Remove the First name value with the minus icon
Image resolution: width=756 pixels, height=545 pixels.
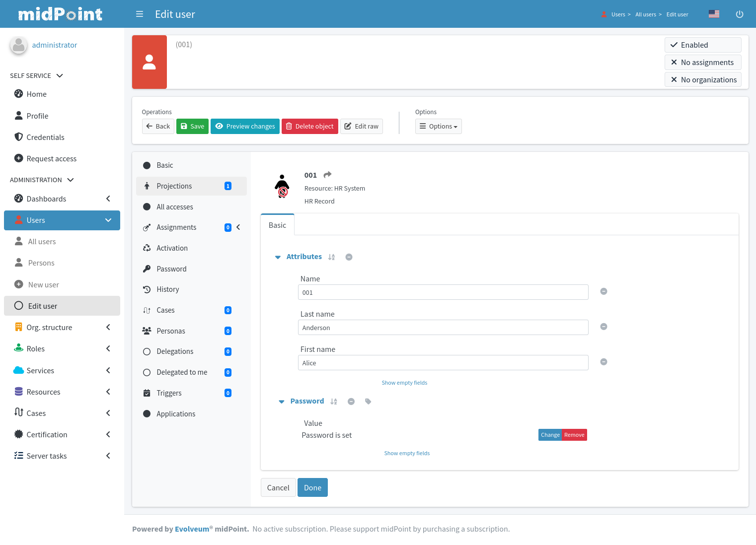tap(604, 362)
